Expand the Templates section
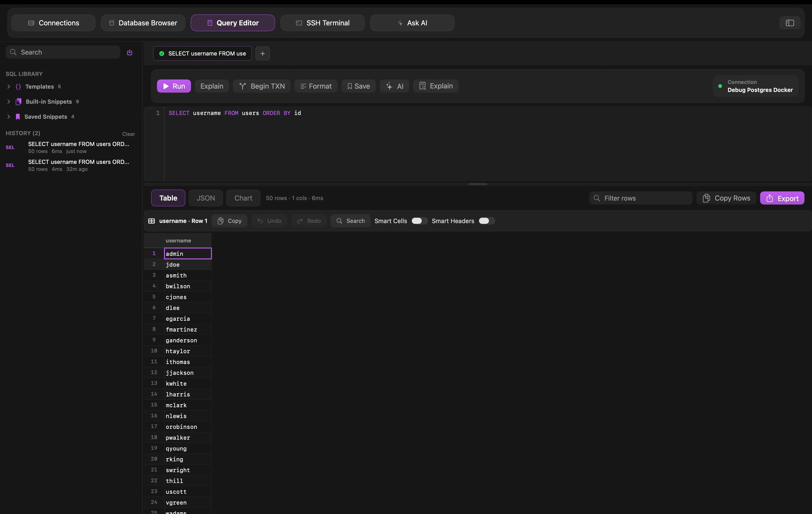The image size is (812, 514). point(9,87)
